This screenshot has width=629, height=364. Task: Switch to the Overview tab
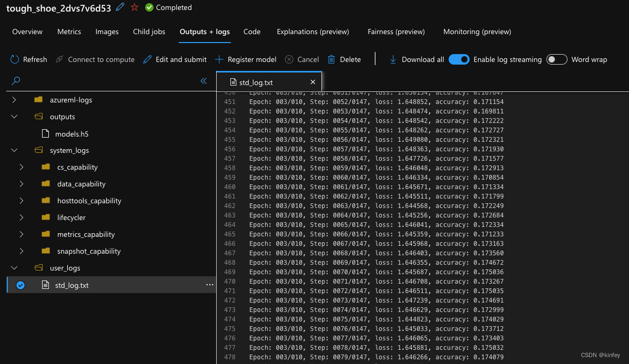tap(27, 32)
